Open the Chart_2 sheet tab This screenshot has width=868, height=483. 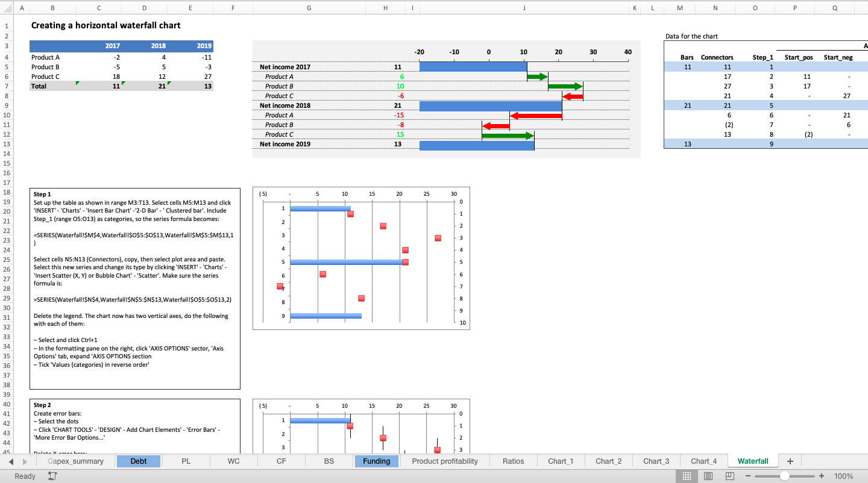click(x=608, y=461)
